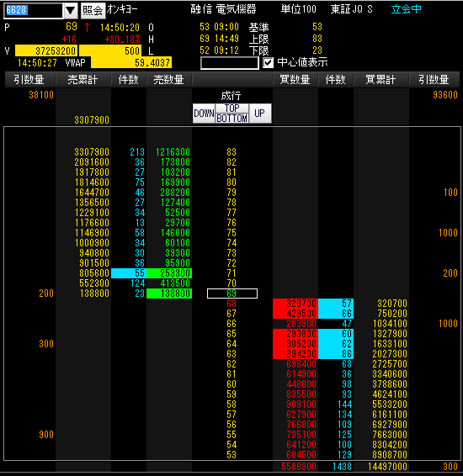Click the TOP button
The height and width of the screenshot is (476, 463).
click(232, 108)
